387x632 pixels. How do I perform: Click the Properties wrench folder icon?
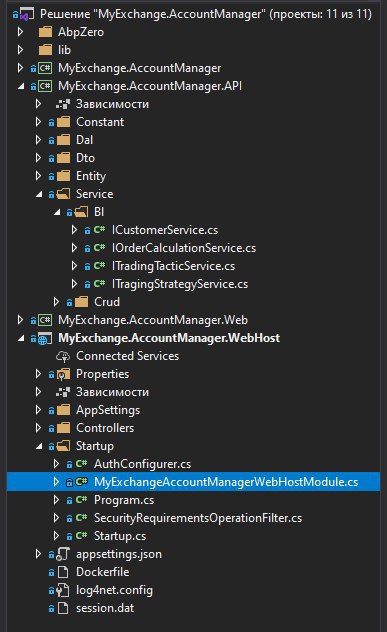(x=63, y=374)
